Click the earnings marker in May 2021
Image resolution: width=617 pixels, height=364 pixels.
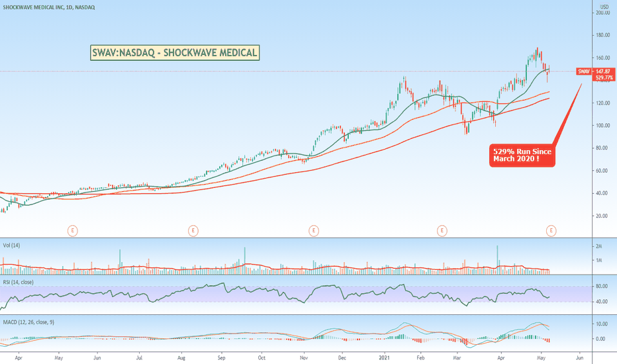click(551, 230)
